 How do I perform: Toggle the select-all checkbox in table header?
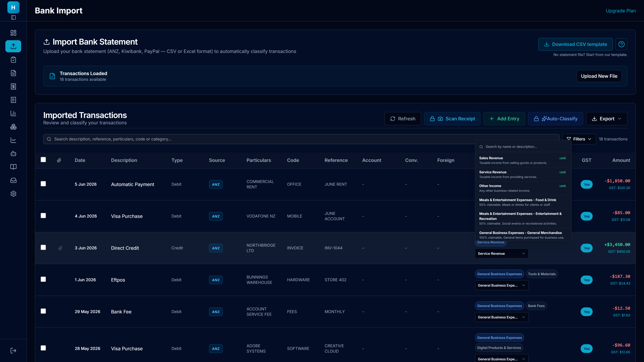(43, 160)
